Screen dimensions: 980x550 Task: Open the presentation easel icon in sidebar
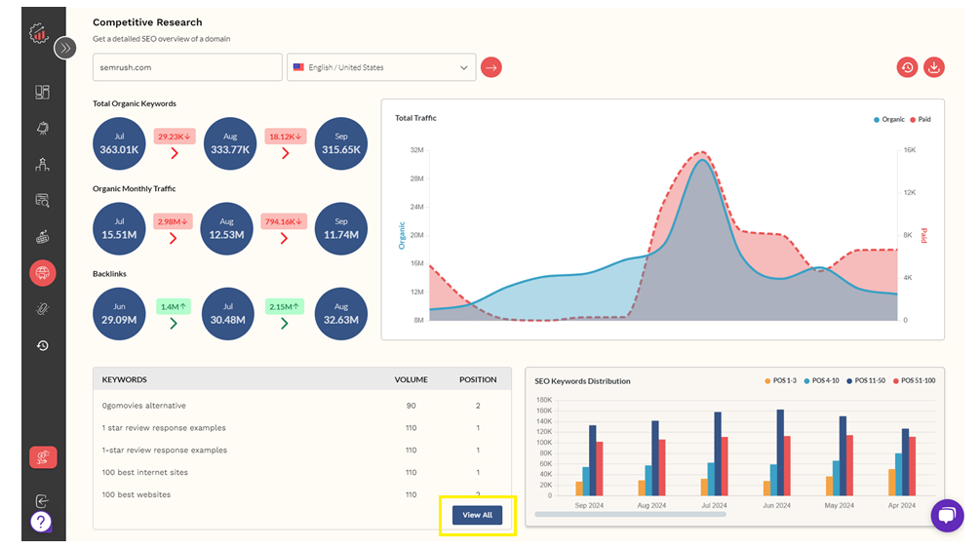pyautogui.click(x=43, y=128)
